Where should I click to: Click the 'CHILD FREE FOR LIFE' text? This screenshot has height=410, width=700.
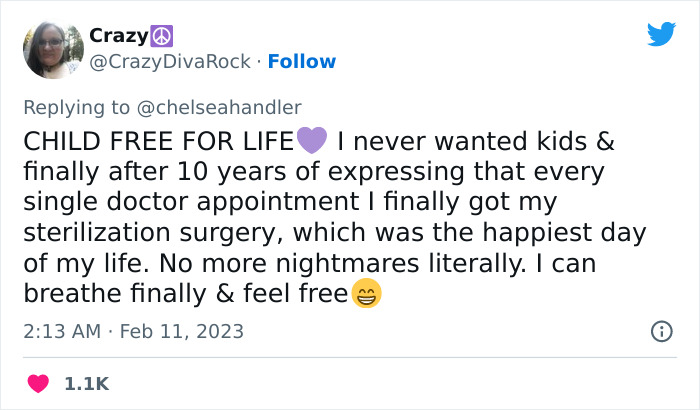tap(158, 139)
